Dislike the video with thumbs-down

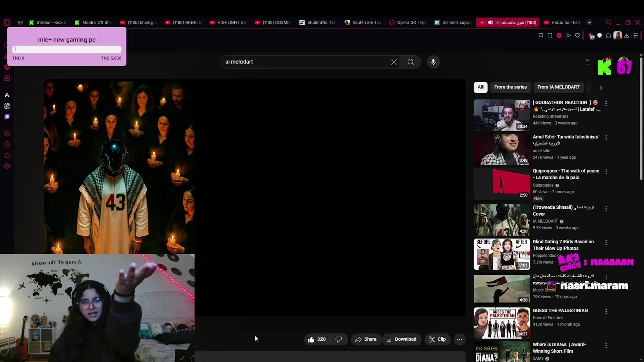[x=339, y=339]
